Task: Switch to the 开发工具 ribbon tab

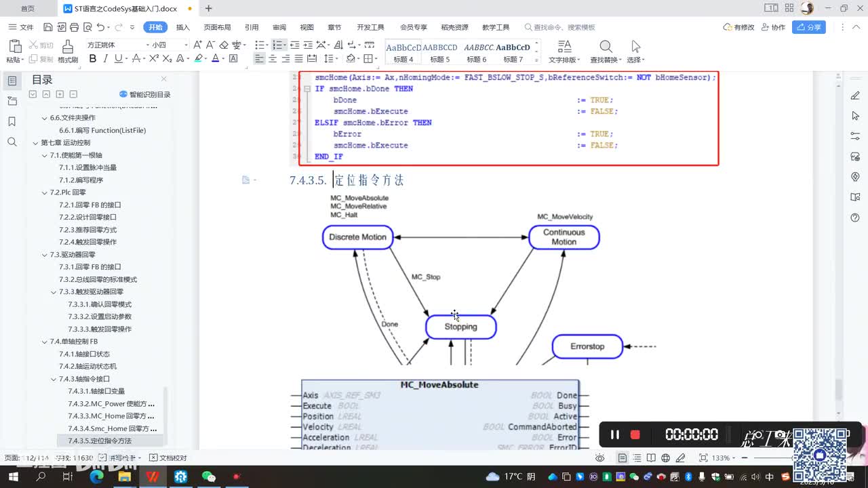Action: click(x=370, y=27)
